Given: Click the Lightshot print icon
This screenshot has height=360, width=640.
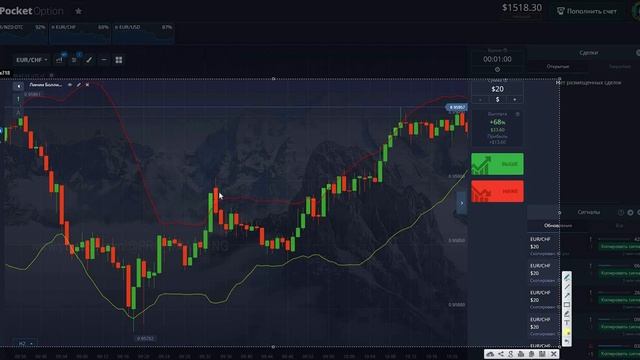Looking at the screenshot, I should [x=521, y=354].
